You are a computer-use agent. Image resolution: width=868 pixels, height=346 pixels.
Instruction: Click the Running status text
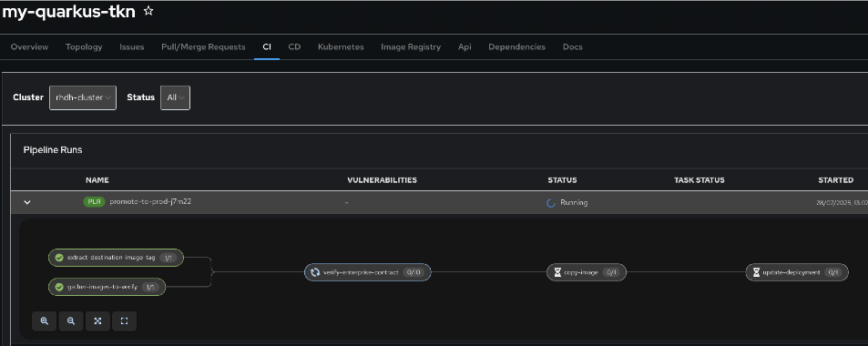[574, 203]
